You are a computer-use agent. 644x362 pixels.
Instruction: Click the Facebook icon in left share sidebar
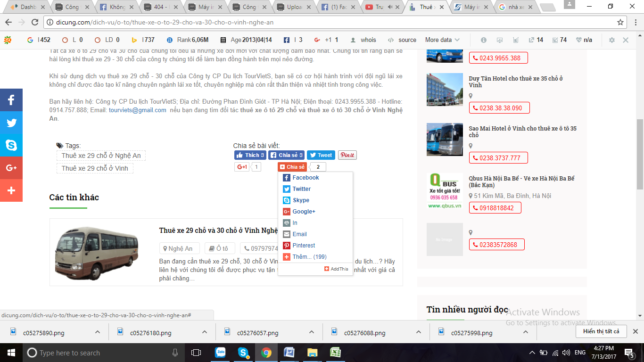(x=11, y=100)
